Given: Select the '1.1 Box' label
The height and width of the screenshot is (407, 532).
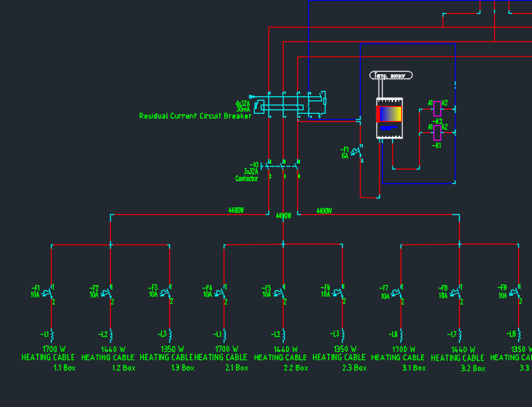Looking at the screenshot, I should 65,368.
